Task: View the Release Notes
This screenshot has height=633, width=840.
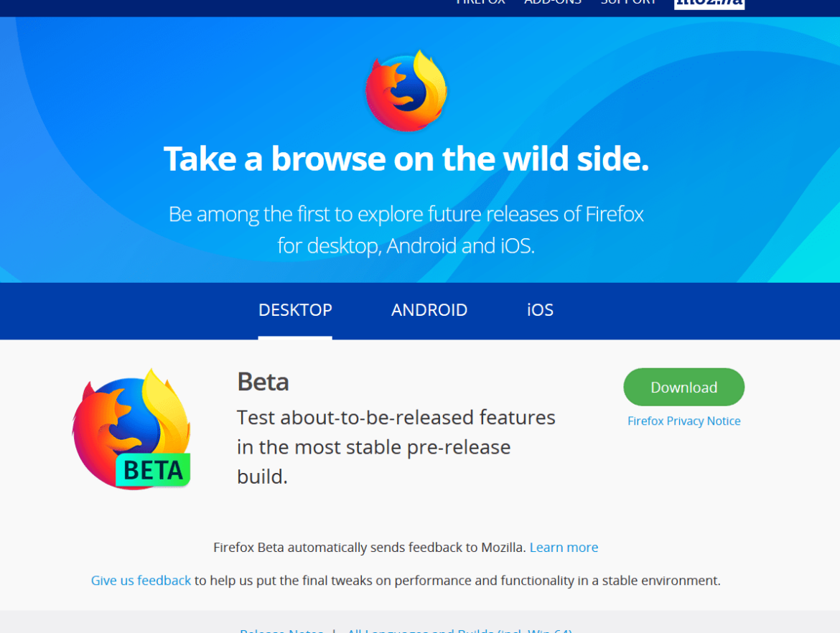Action: click(281, 630)
